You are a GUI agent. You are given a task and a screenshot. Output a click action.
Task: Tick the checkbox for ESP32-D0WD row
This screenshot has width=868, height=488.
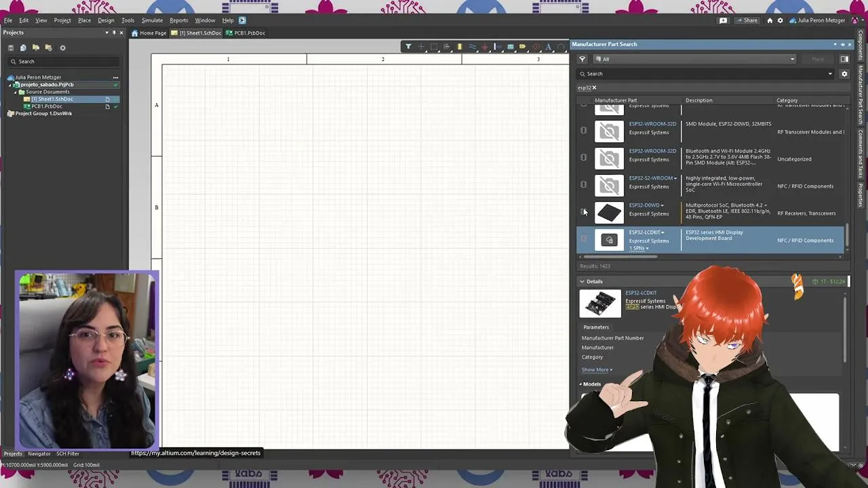click(x=583, y=211)
